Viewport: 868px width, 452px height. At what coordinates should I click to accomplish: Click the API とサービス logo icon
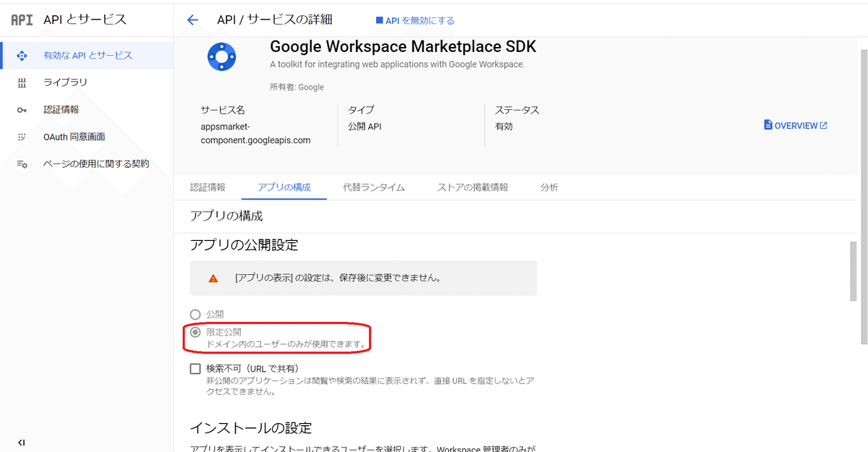[22, 20]
